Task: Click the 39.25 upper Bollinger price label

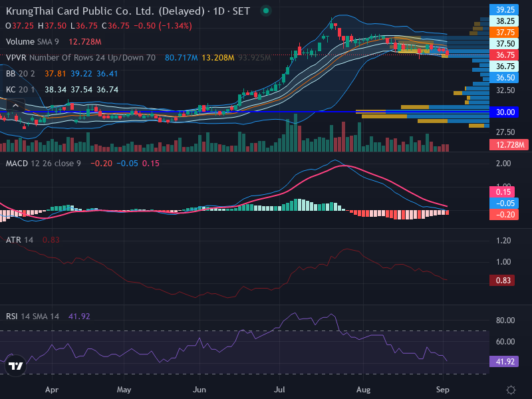Action: click(x=504, y=10)
